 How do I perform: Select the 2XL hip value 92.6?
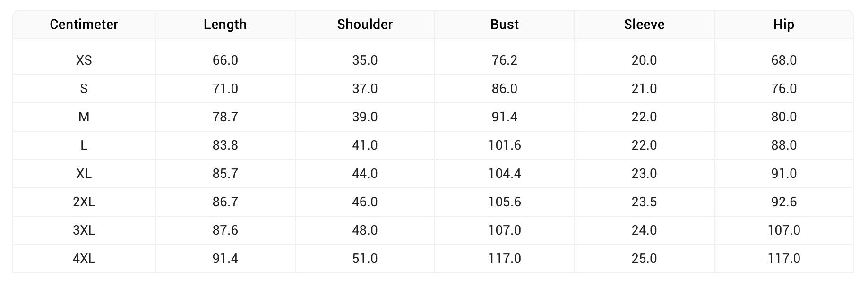coord(783,202)
